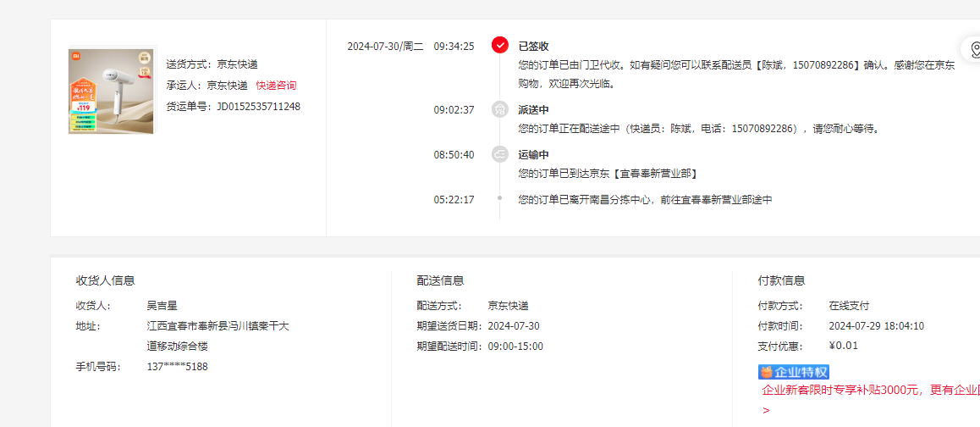The width and height of the screenshot is (980, 427).
Task: Click the phone number 137****5188
Action: coord(178,367)
